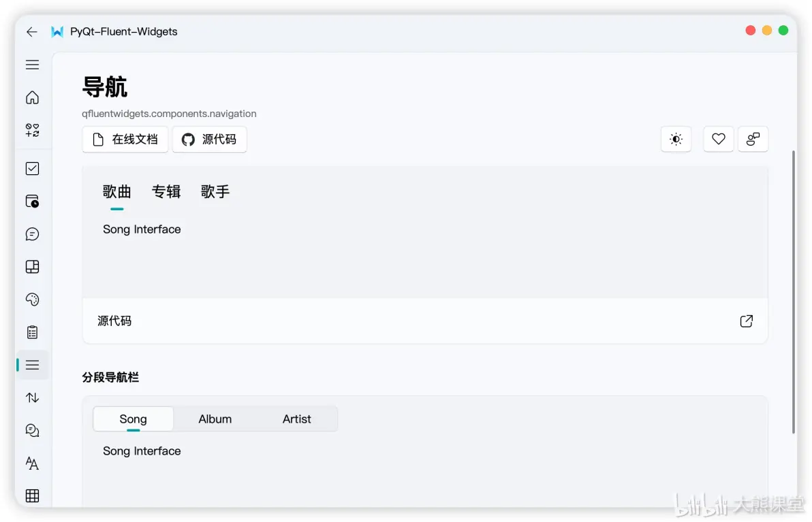Switch to the 歌手 pivot tab
812x522 pixels.
(x=215, y=192)
